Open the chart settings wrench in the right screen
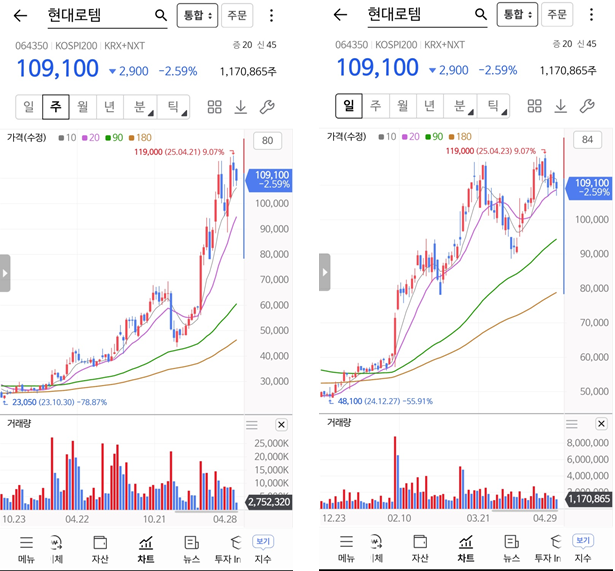The width and height of the screenshot is (615, 571). click(x=587, y=106)
